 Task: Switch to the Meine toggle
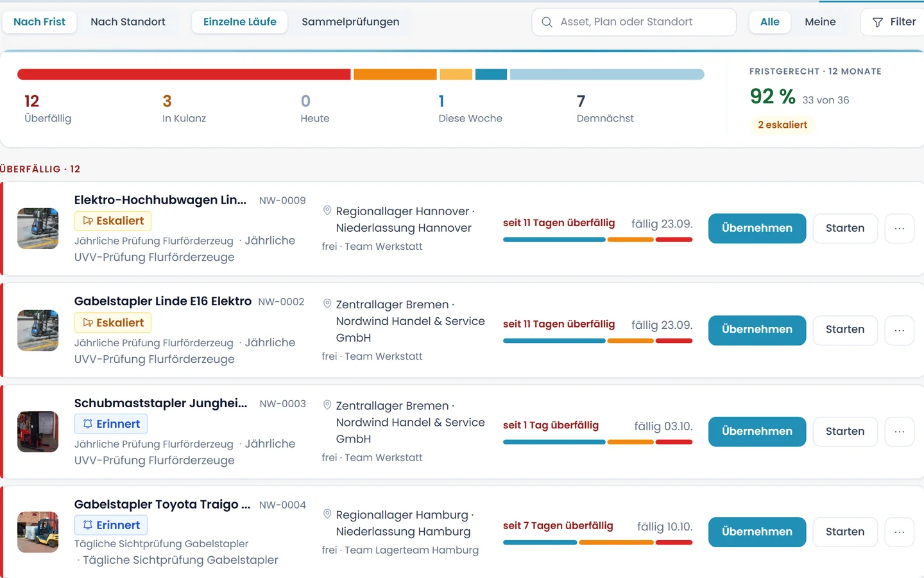coord(820,22)
